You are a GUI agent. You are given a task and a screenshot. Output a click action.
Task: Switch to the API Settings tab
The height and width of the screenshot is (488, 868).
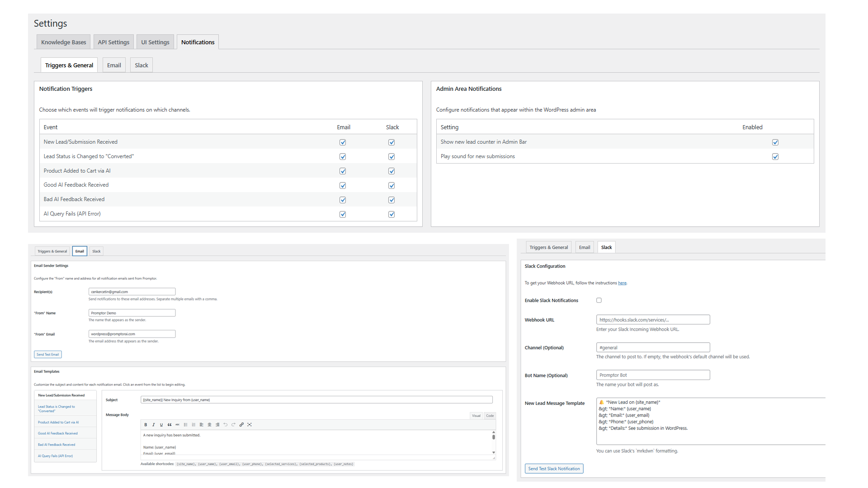click(113, 42)
